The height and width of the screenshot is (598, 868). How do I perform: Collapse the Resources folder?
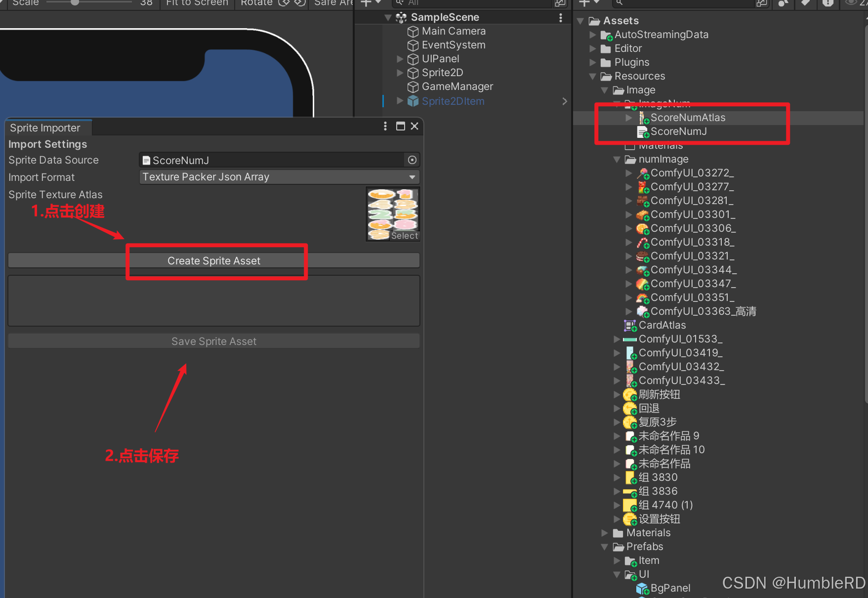[x=592, y=77]
